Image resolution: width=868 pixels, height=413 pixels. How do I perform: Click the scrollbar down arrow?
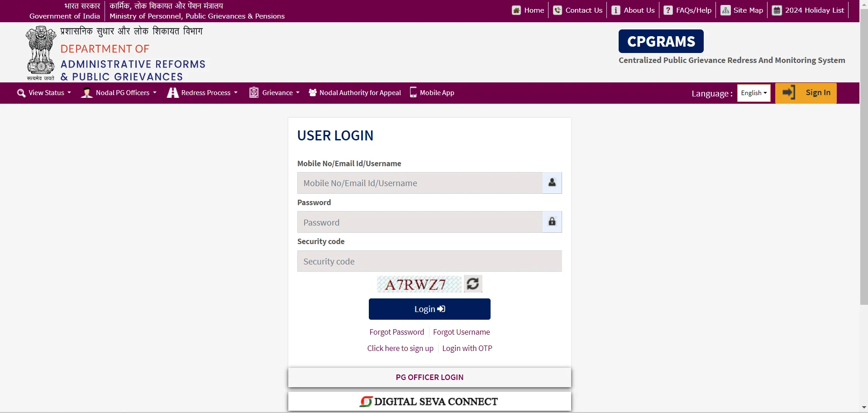(864, 408)
